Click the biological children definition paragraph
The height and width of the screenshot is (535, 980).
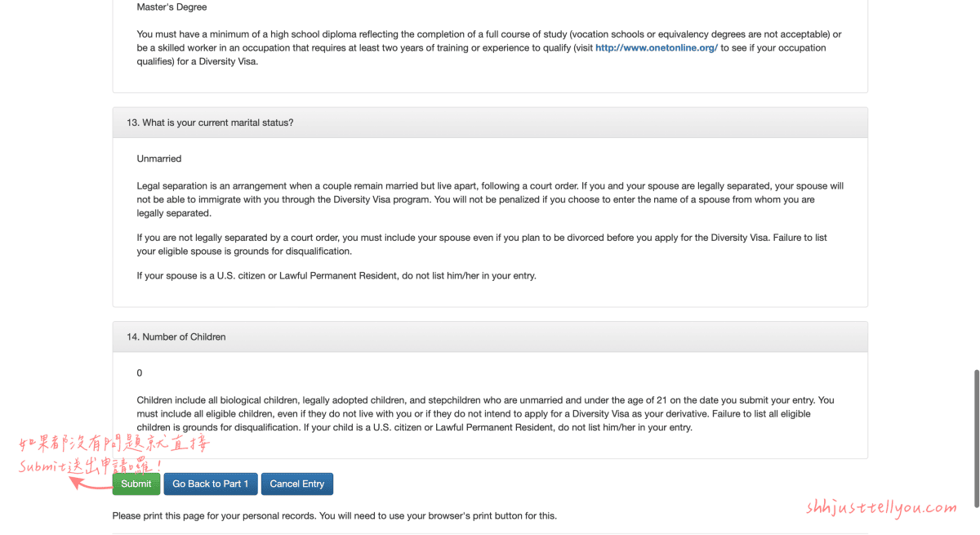pyautogui.click(x=486, y=414)
